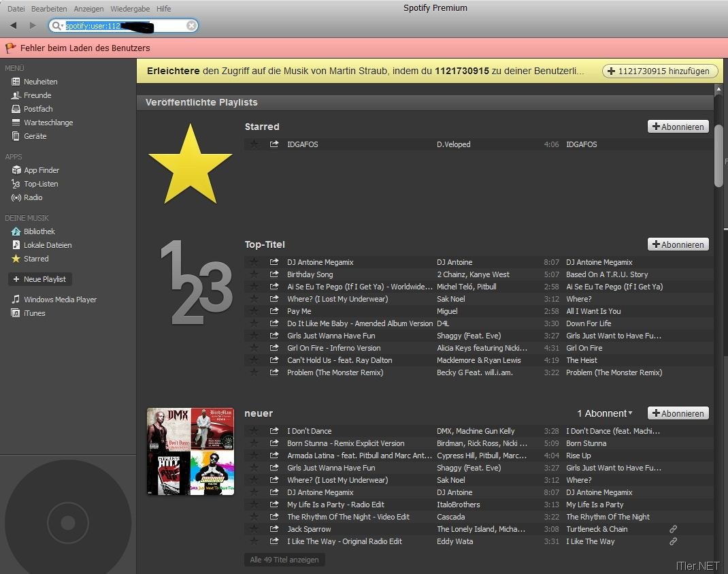Image resolution: width=728 pixels, height=574 pixels.
Task: Star Problem (The Monster Remix) track
Action: coord(254,372)
